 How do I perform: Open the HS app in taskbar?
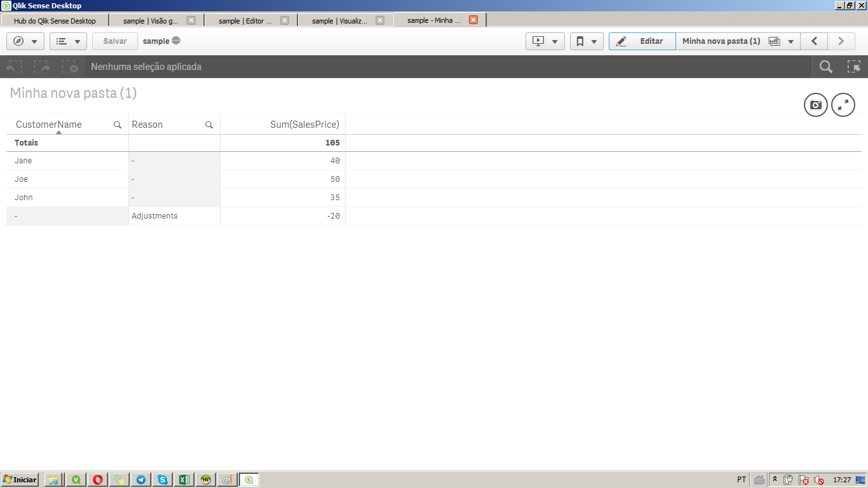coord(206,480)
